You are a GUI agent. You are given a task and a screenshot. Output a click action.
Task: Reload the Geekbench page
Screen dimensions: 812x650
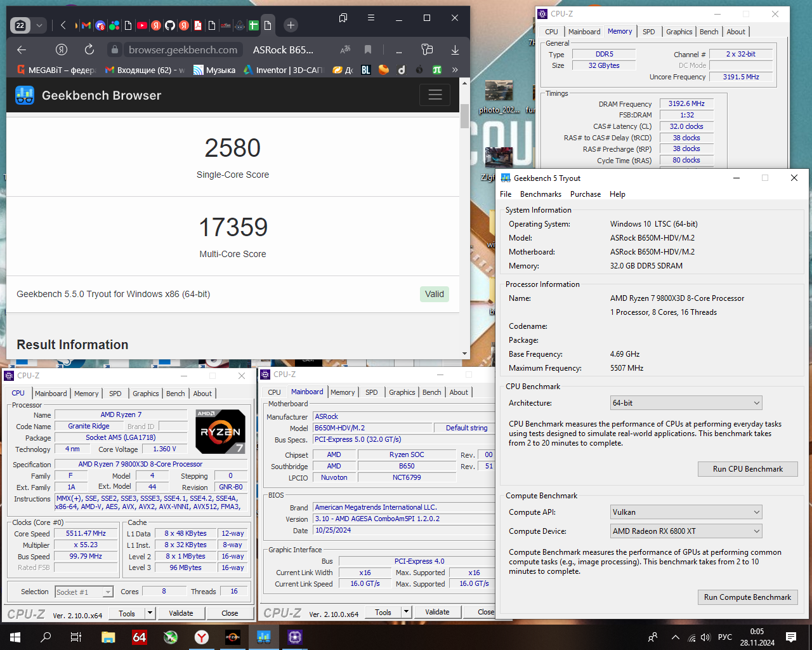(89, 50)
